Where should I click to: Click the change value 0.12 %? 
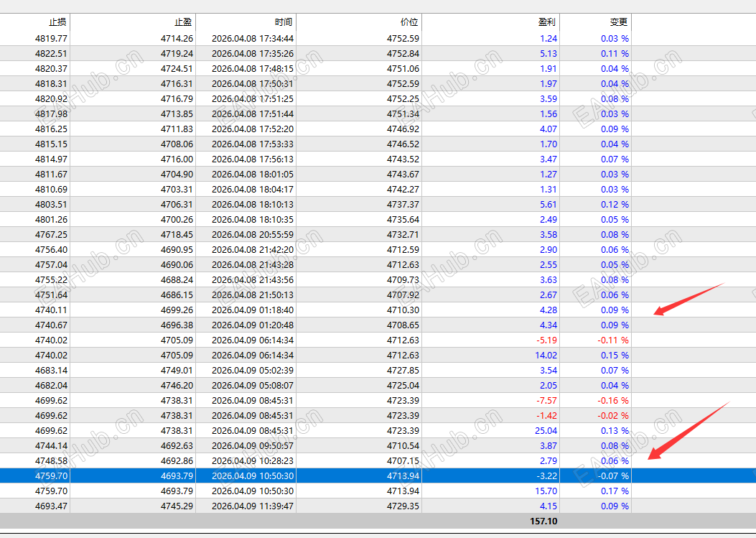click(x=615, y=205)
